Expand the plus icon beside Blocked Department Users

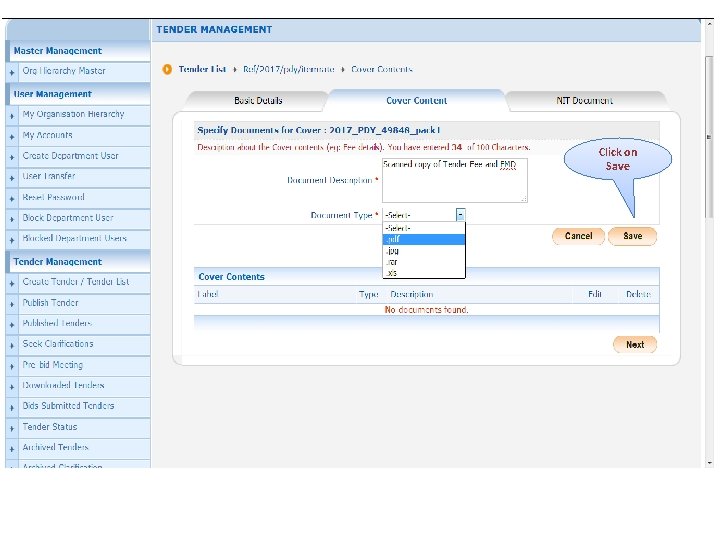(12, 240)
